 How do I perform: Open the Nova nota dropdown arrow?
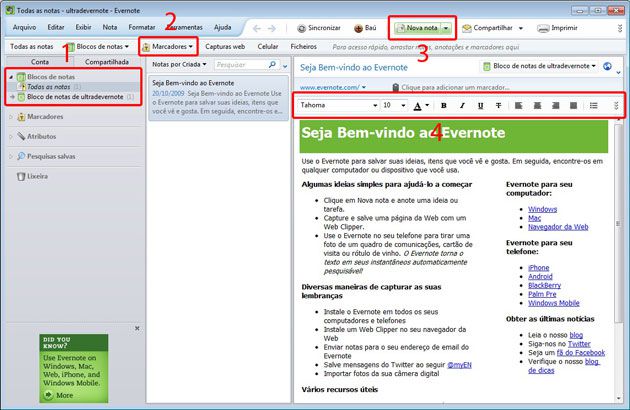click(446, 28)
